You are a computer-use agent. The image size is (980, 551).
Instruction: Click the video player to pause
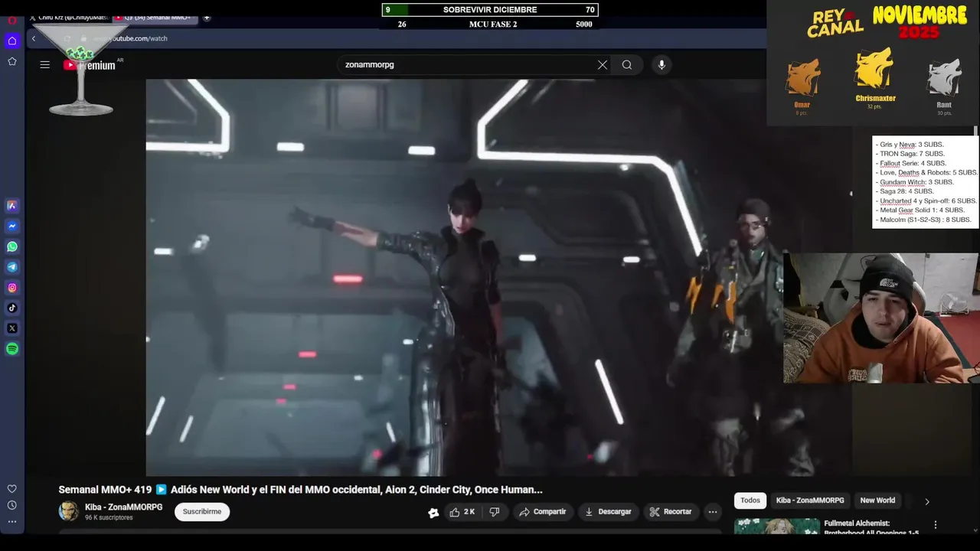pyautogui.click(x=498, y=277)
